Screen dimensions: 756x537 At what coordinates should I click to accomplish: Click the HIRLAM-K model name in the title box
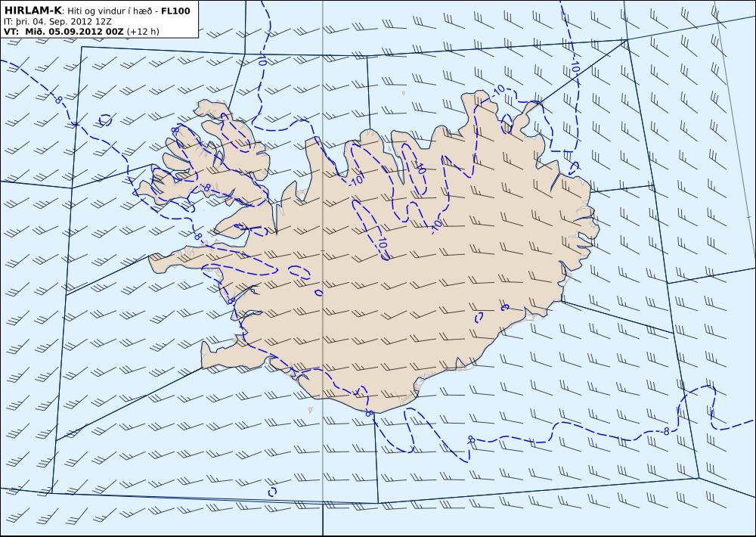click(x=33, y=10)
